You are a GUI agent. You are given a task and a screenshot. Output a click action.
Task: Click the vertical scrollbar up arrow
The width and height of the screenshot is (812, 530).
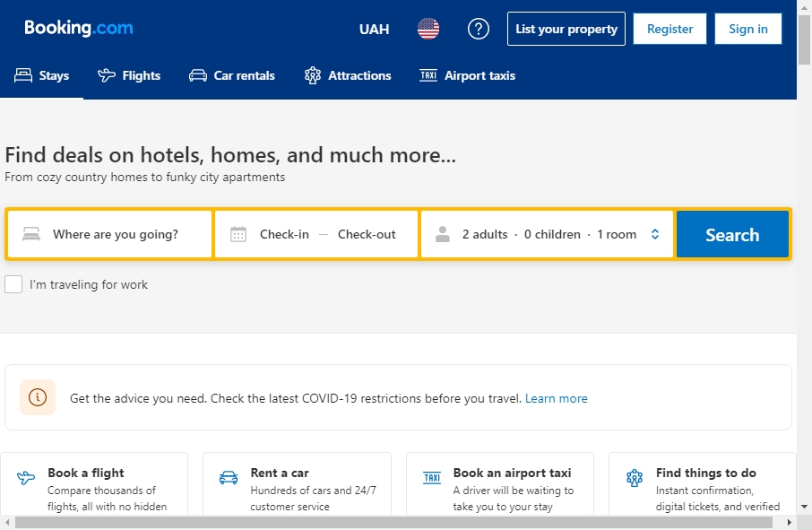[x=804, y=6]
